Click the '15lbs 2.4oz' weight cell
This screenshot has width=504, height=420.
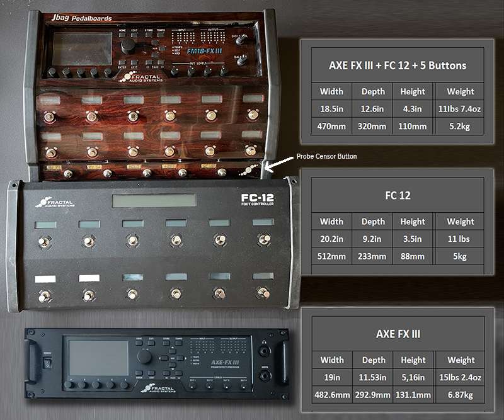point(461,377)
